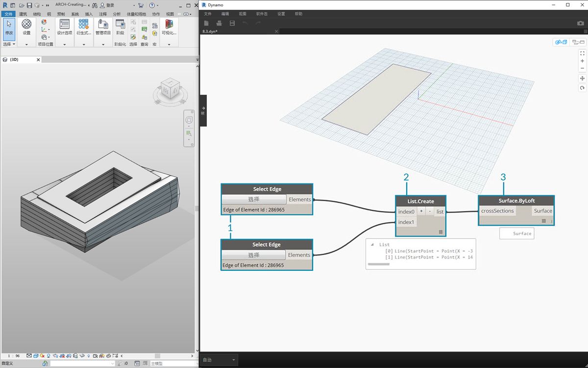Click the Dynamo export-image camera icon
The width and height of the screenshot is (588, 368).
click(581, 23)
